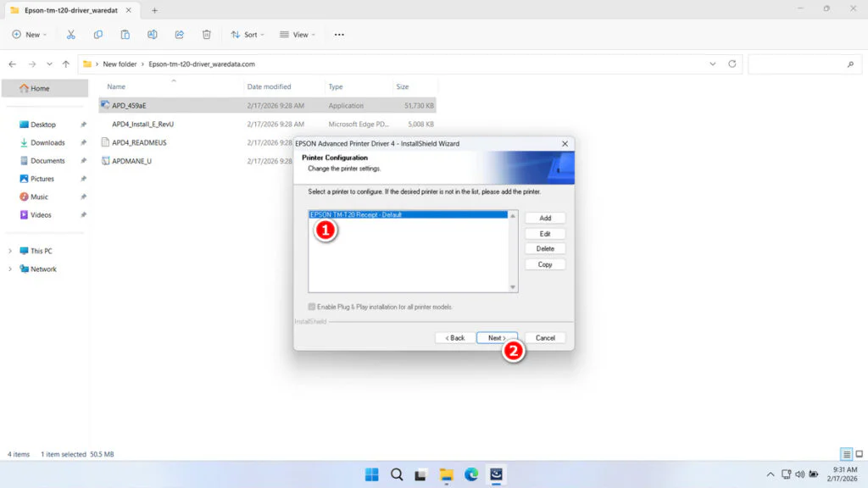Click the Delete trash icon in the toolbar

point(206,34)
